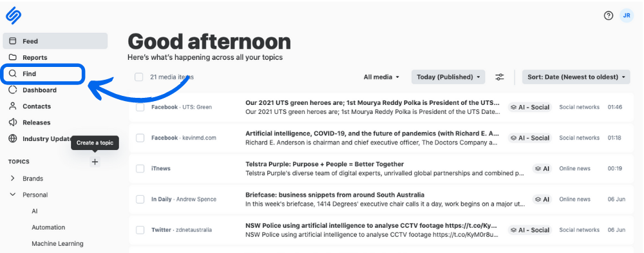
Task: Click the filter sliders icon
Action: tap(500, 77)
